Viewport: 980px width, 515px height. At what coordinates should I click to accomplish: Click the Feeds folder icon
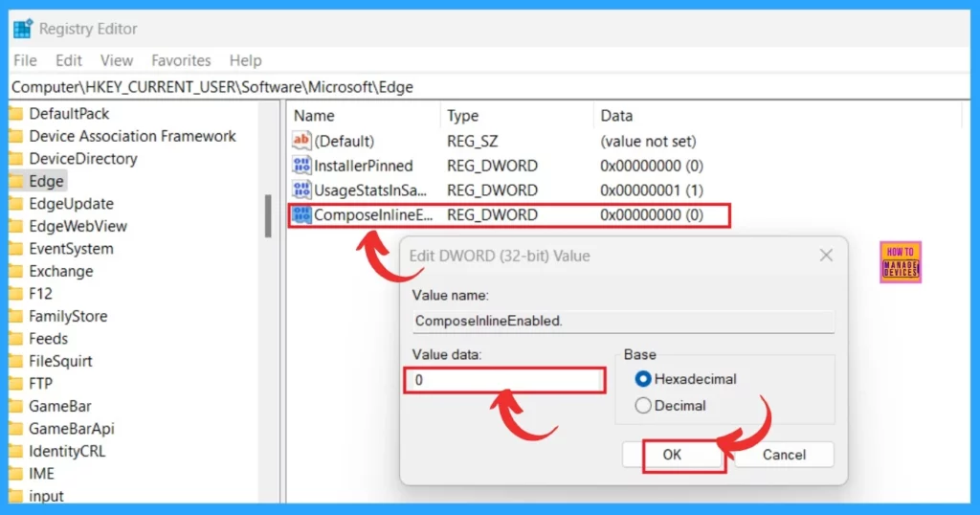click(x=15, y=339)
